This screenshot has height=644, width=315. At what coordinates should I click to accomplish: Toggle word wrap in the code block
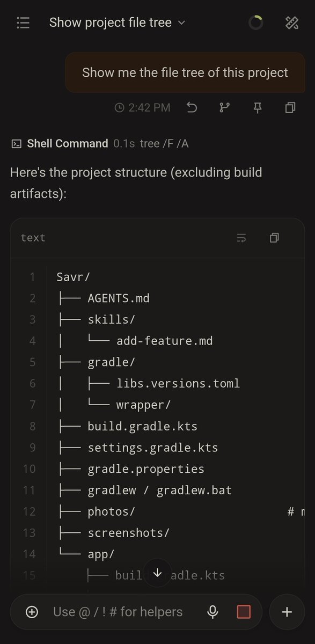pos(241,238)
